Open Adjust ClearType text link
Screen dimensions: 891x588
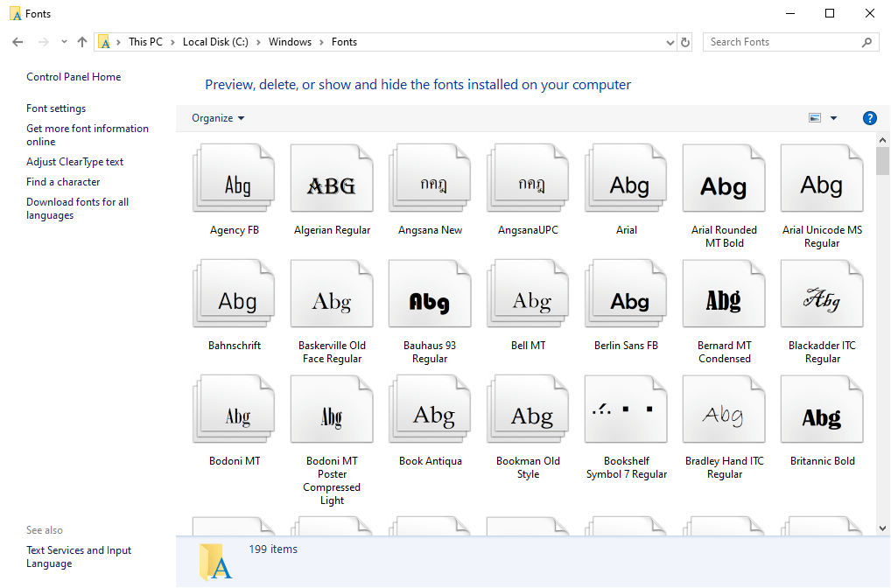[74, 162]
